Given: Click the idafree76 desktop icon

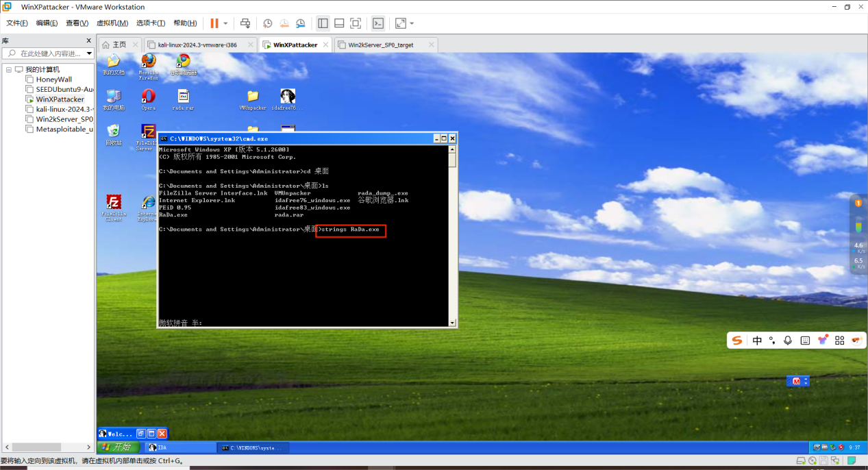Looking at the screenshot, I should click(x=288, y=99).
